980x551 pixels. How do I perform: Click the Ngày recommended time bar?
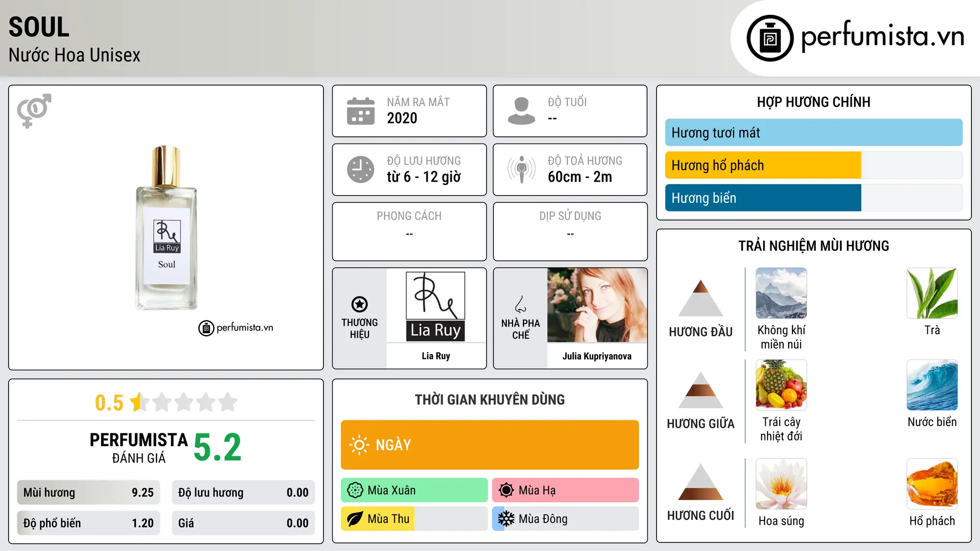pyautogui.click(x=490, y=445)
